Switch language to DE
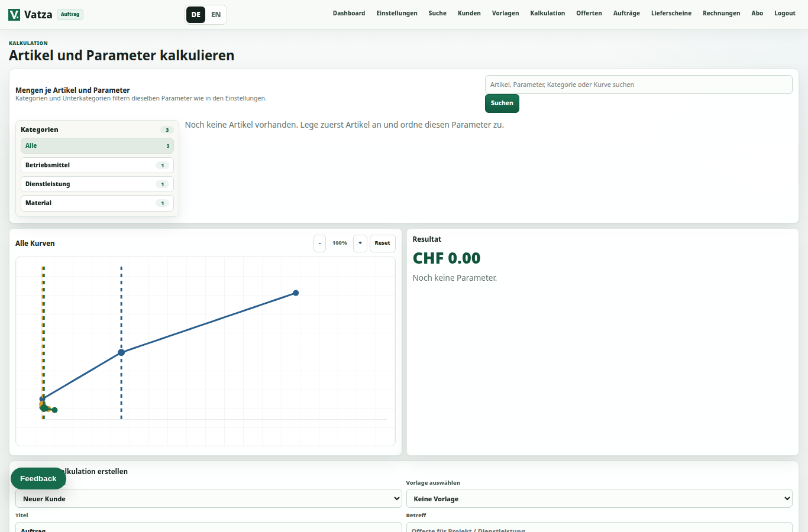808x532 pixels. pyautogui.click(x=196, y=15)
